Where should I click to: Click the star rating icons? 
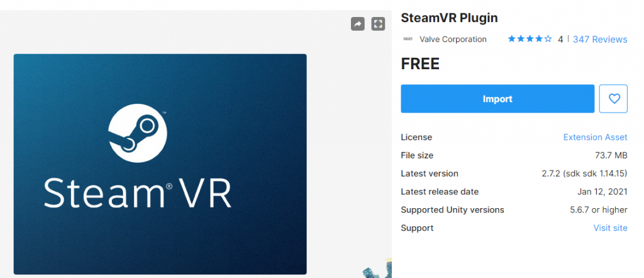[x=530, y=39]
